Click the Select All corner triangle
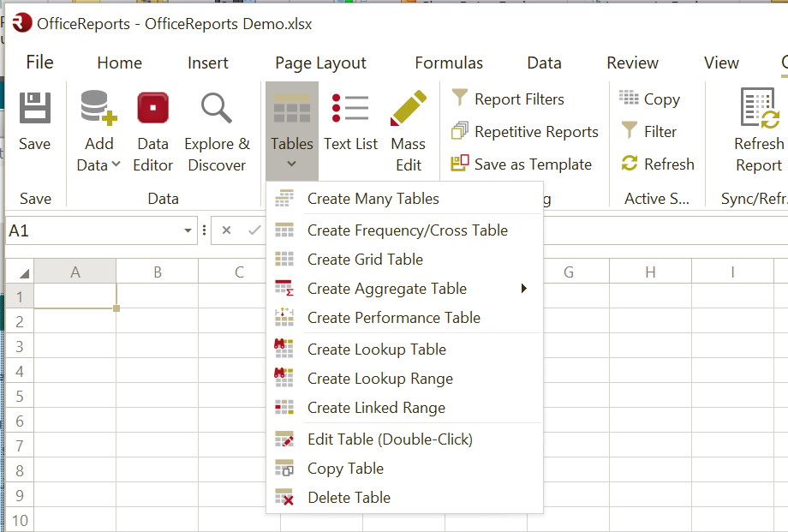The height and width of the screenshot is (532, 788). tap(24, 273)
